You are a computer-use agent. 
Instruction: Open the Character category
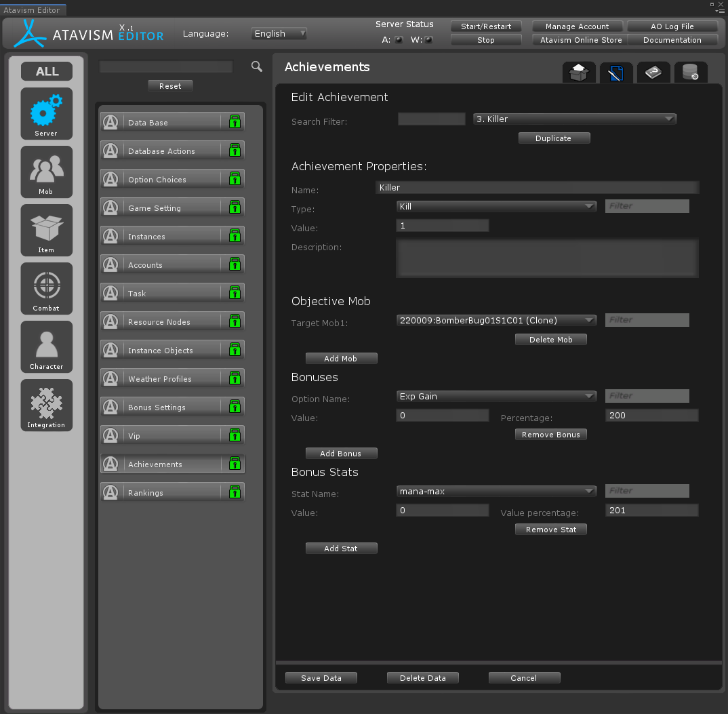pyautogui.click(x=46, y=346)
